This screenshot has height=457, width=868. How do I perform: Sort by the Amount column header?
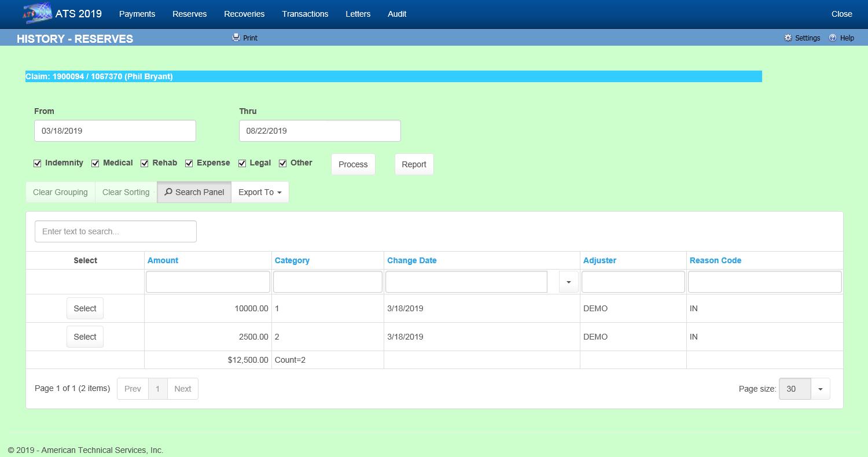click(x=163, y=260)
